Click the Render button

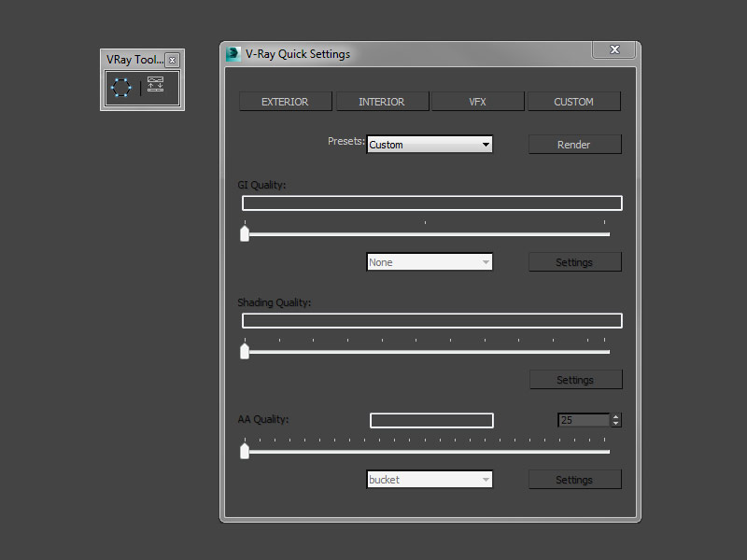click(574, 145)
